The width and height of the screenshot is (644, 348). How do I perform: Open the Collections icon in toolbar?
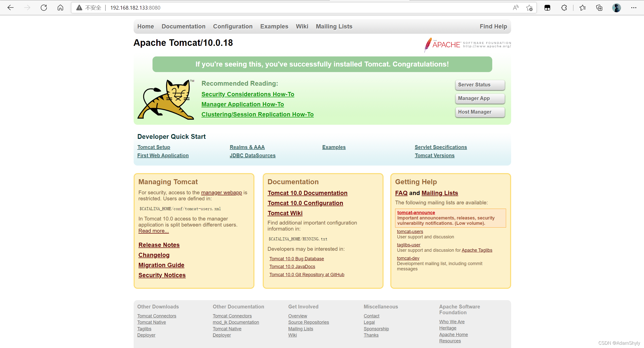[599, 8]
